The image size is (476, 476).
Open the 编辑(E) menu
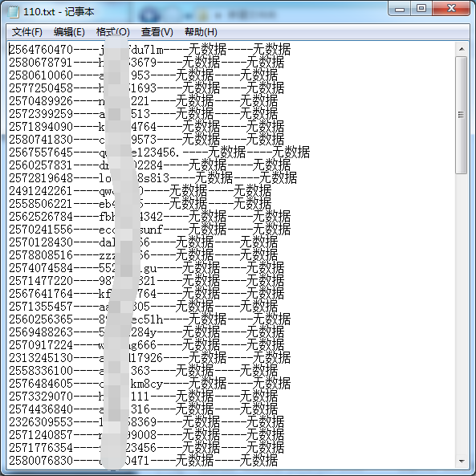69,32
